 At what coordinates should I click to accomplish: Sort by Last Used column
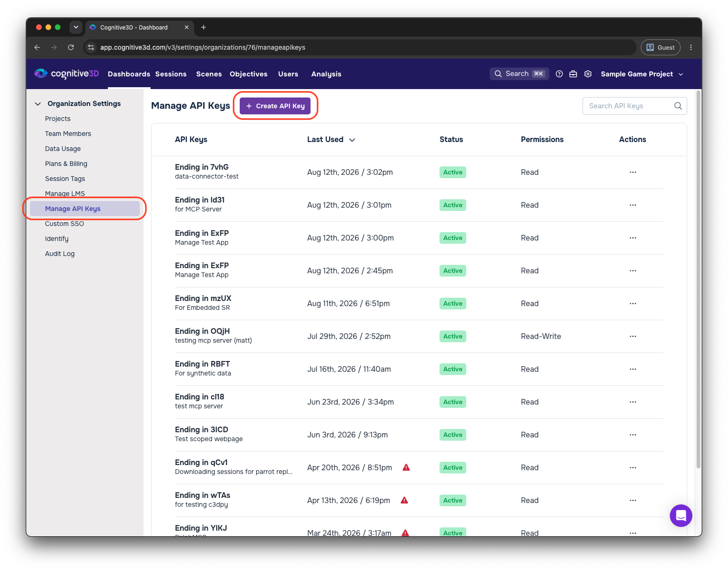[x=331, y=140]
